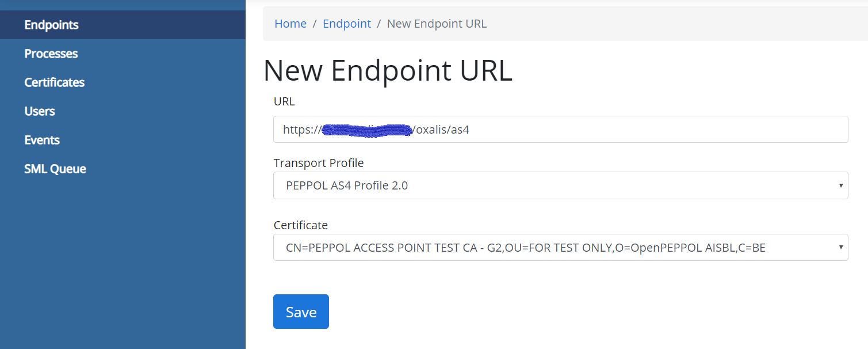The image size is (868, 349).
Task: Expand the Certificate selection dropdown
Action: click(560, 247)
